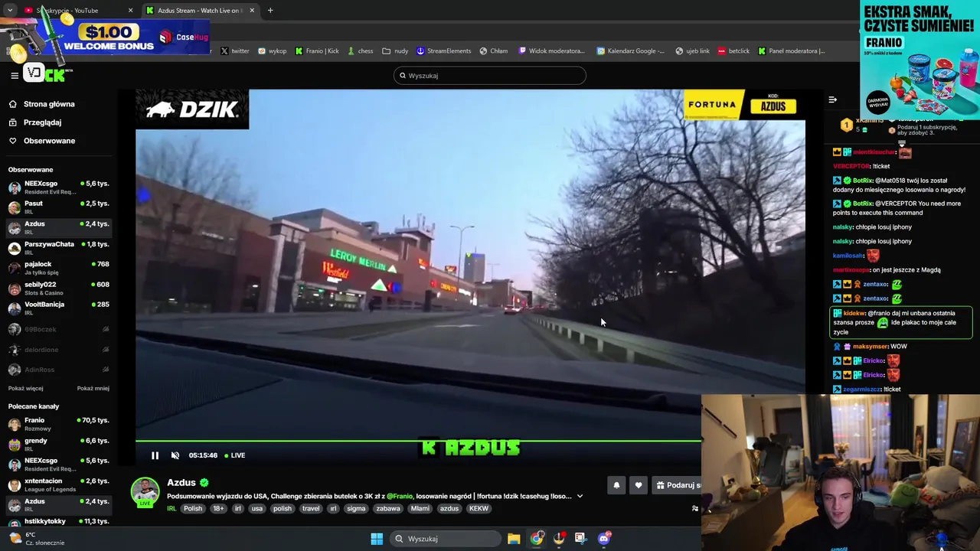Screen dimensions: 980x551
Task: Click the Podaruj suby gift button
Action: [x=678, y=485]
